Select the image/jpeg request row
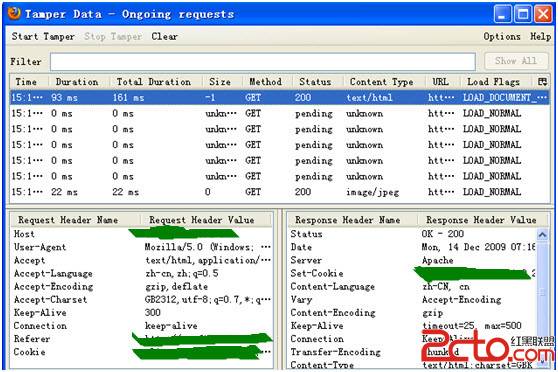This screenshot has height=372, width=558. click(x=279, y=192)
